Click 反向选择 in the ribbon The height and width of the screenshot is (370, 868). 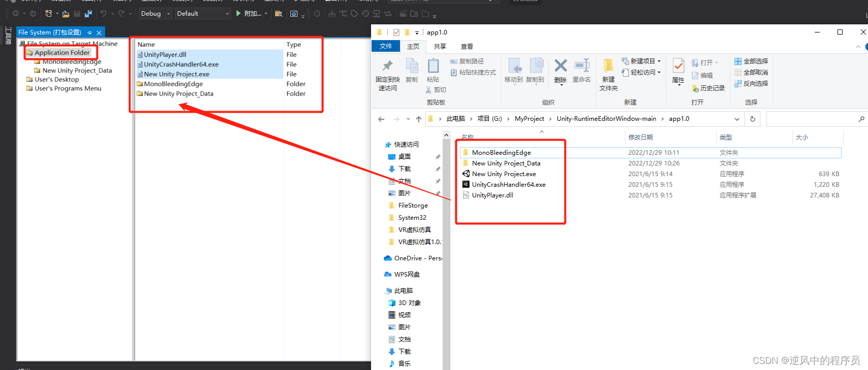click(751, 84)
